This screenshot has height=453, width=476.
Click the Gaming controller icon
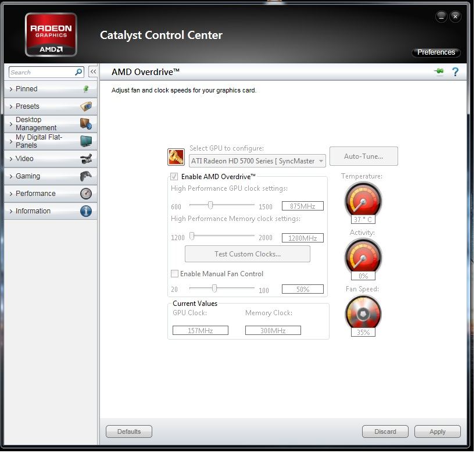[x=86, y=176]
